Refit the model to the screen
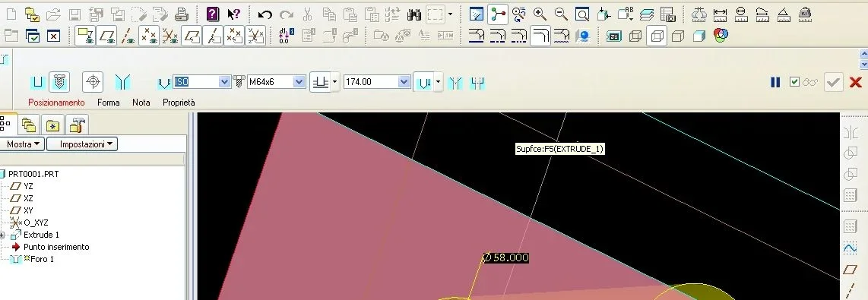Viewport: 868px width, 300px height. (x=581, y=14)
